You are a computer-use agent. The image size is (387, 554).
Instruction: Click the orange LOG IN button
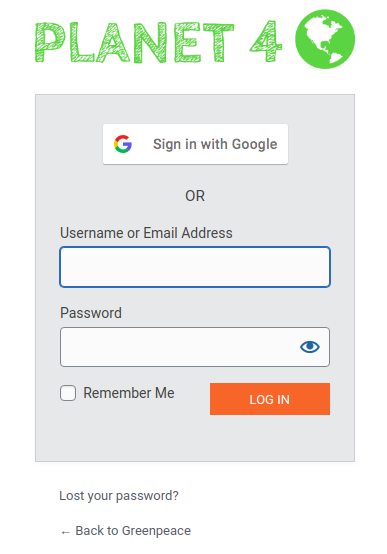point(270,399)
